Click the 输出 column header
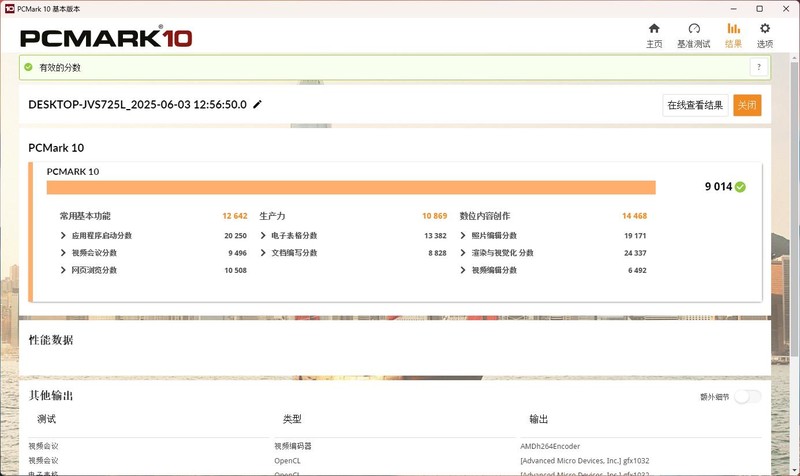Viewport: 800px width, 476px height. 539,419
